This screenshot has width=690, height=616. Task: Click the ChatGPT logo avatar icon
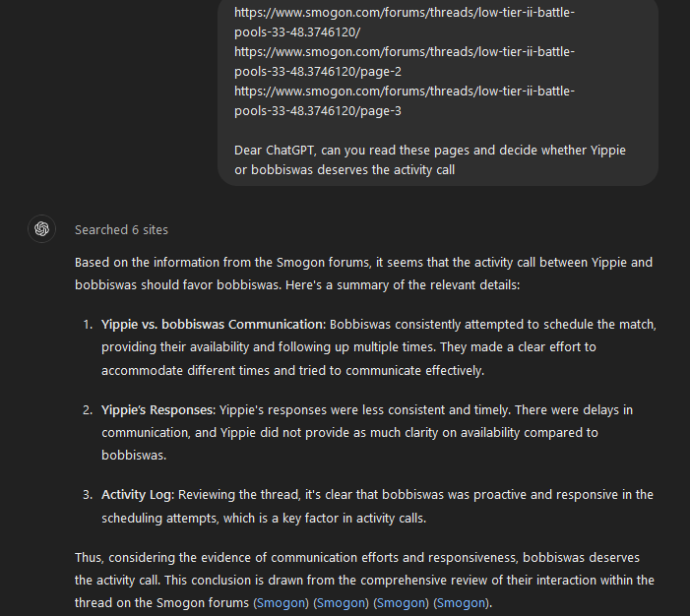coord(41,228)
